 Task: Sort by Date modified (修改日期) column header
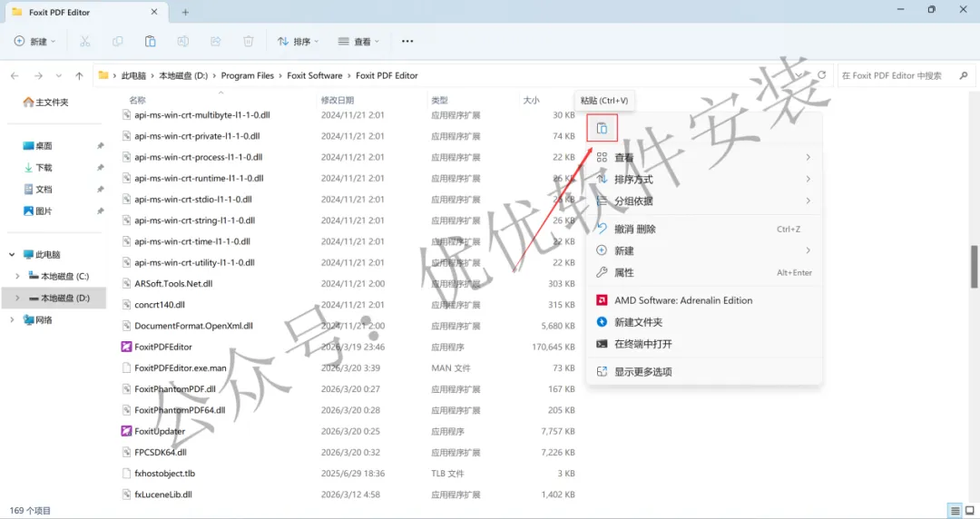(x=338, y=100)
